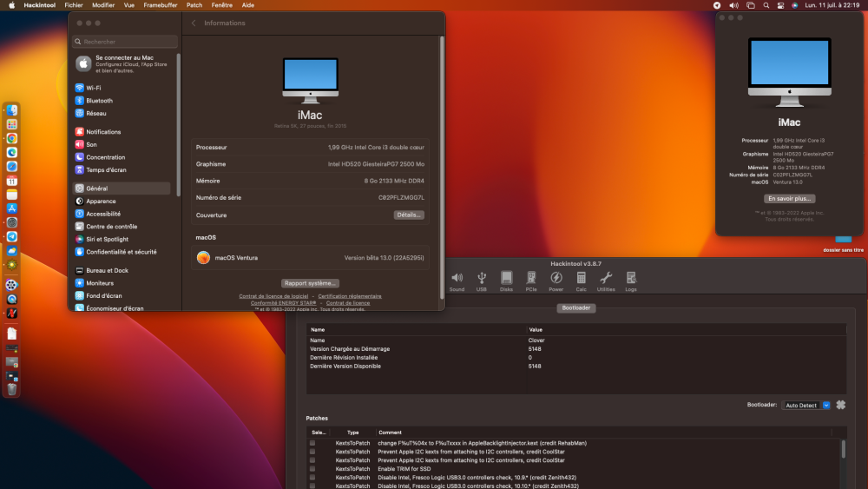This screenshot has width=868, height=489.
Task: Click the Comment column header in Patches
Action: point(603,433)
